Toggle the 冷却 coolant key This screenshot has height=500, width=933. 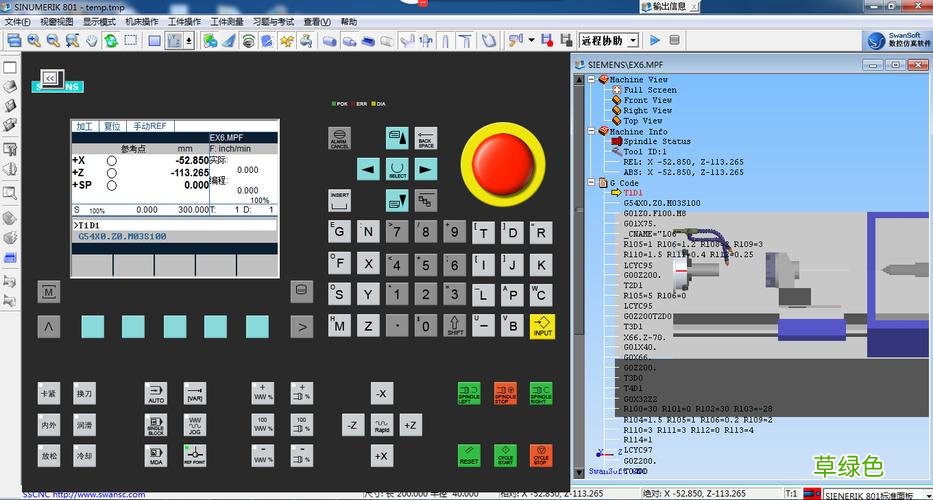[83, 456]
